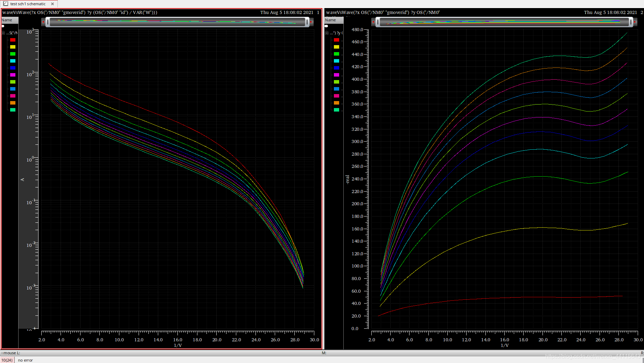Click left arrow of left plot zoom bar
The width and height of the screenshot is (644, 363).
click(x=43, y=22)
